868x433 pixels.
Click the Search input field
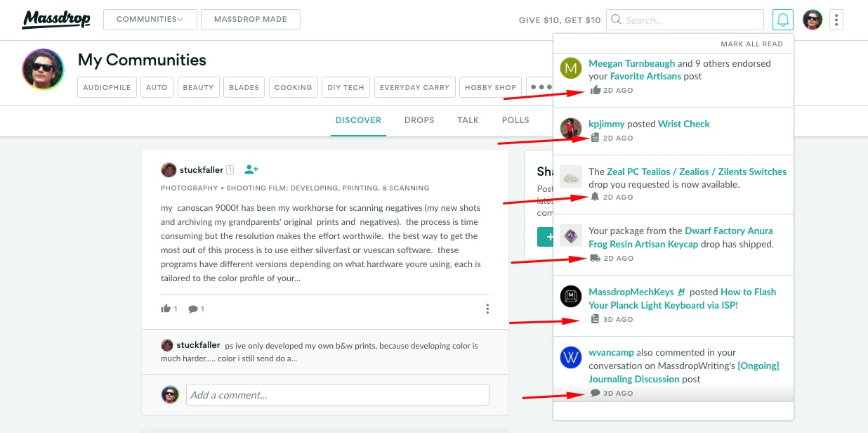tap(692, 20)
